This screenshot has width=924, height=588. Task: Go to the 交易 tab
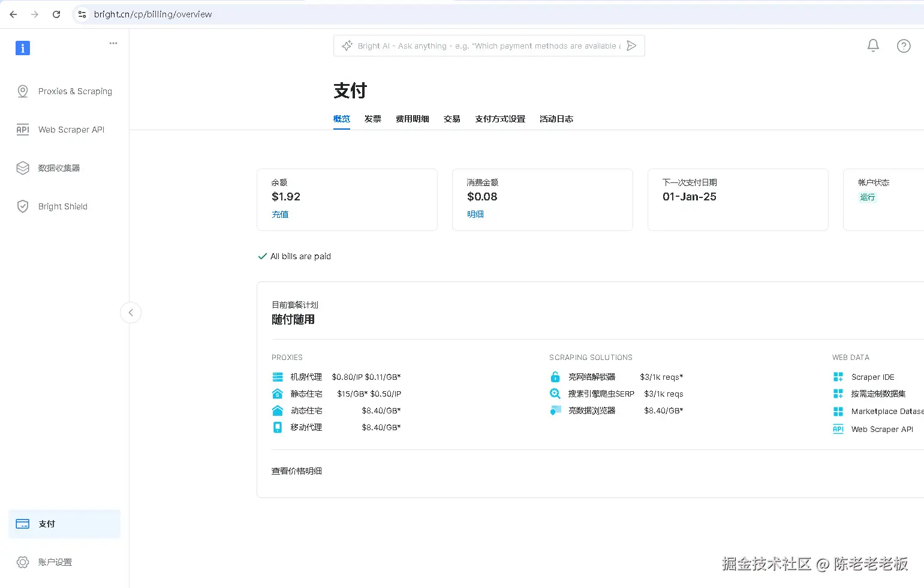[x=452, y=119]
